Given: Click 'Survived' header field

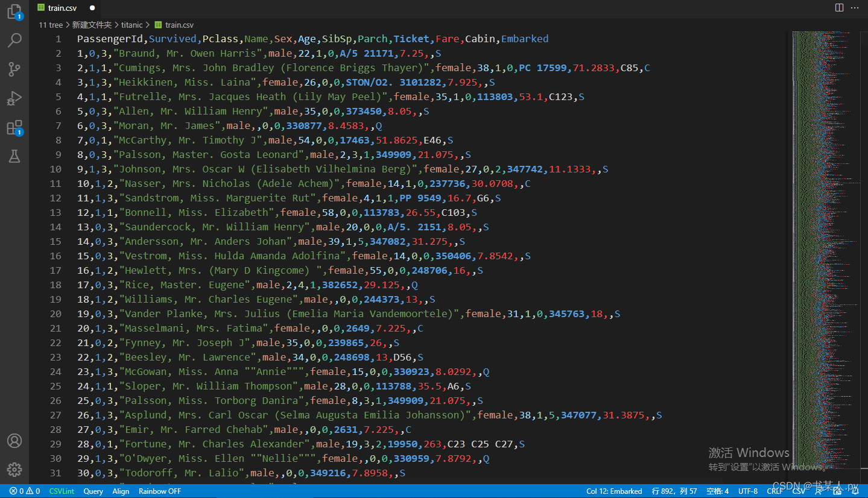Looking at the screenshot, I should [x=173, y=39].
